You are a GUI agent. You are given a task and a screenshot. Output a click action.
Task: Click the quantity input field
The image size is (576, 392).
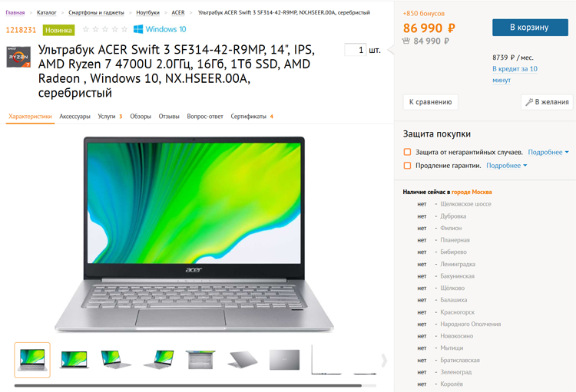(356, 50)
